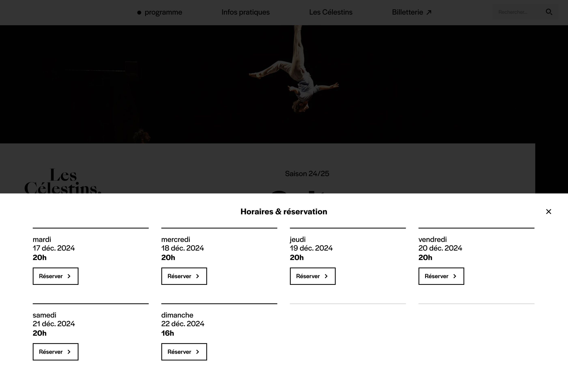Open the Billetterie link
The height and width of the screenshot is (392, 568).
pos(407,12)
